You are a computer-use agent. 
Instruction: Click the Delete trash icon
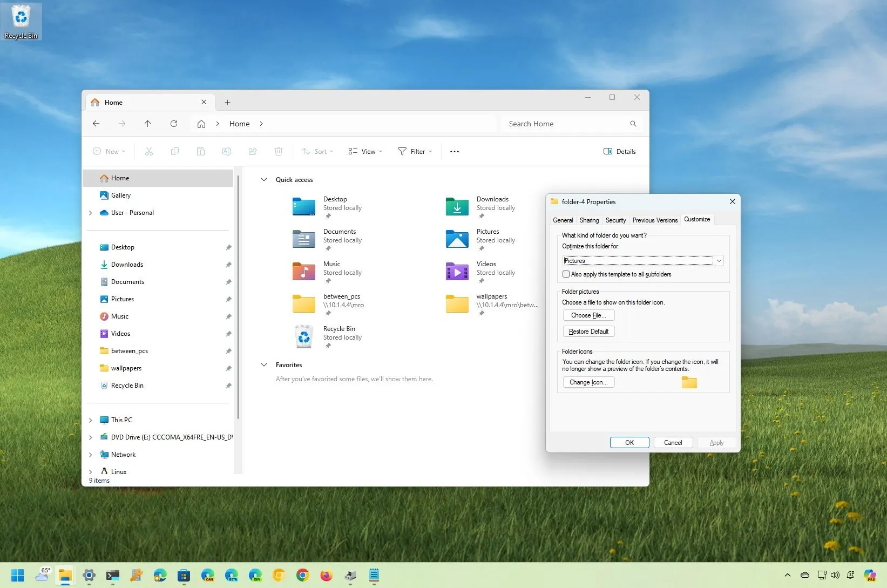tap(279, 151)
